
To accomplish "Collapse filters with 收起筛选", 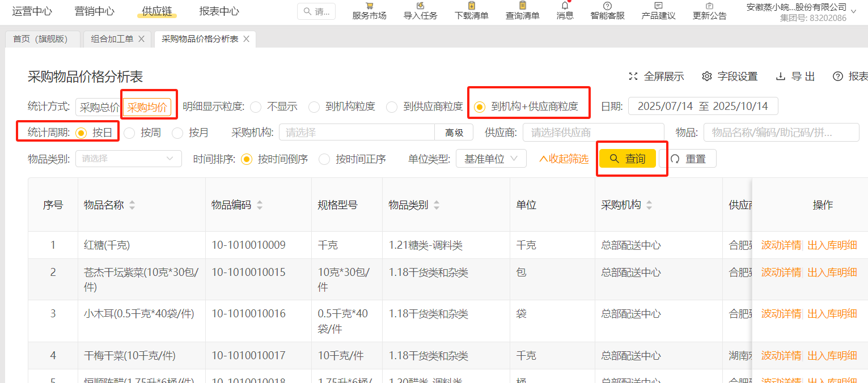I will tap(564, 159).
